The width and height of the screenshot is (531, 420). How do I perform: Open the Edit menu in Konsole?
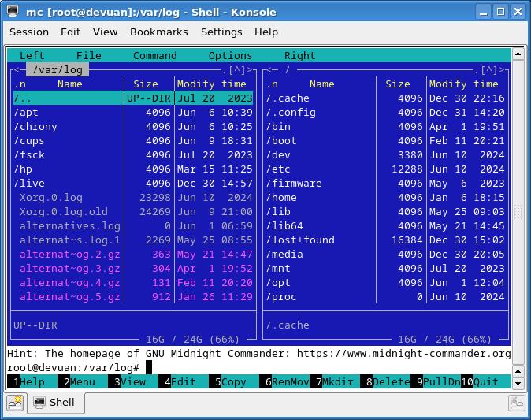(x=70, y=32)
